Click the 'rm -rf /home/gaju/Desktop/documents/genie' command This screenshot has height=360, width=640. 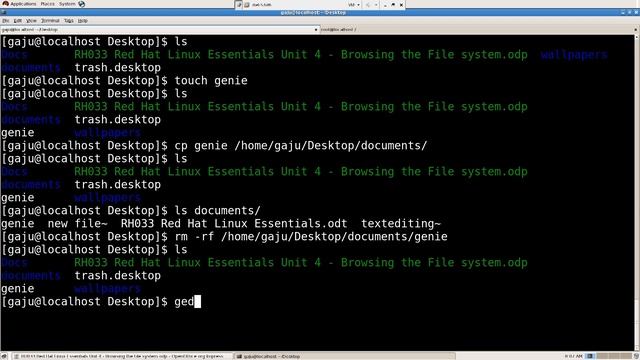[x=311, y=237]
